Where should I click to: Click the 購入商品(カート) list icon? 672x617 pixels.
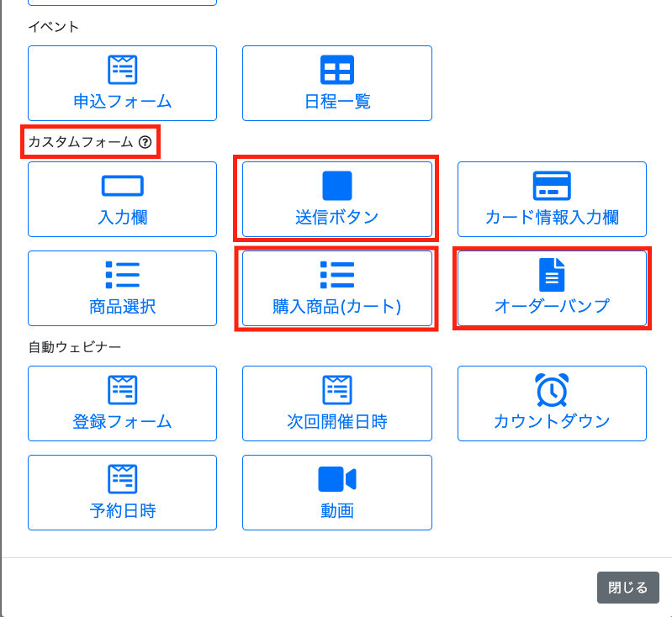(337, 275)
